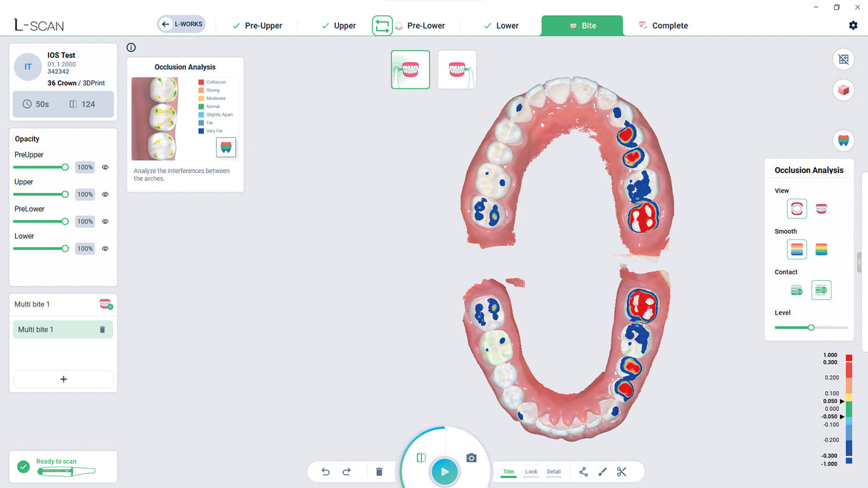This screenshot has width=868, height=488.
Task: Click the L-WORKS back button
Action: point(181,24)
